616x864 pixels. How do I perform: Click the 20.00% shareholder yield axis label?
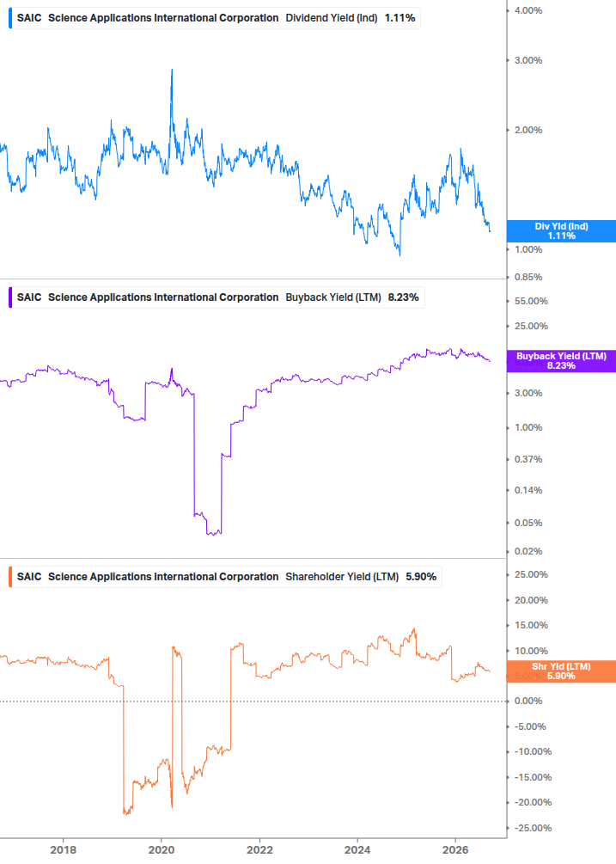tap(531, 601)
